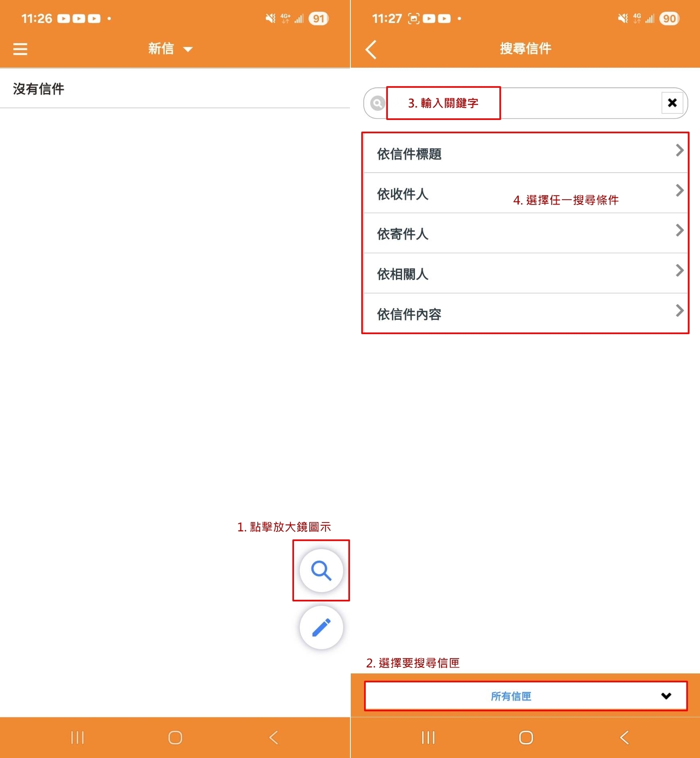Image resolution: width=700 pixels, height=758 pixels.
Task: Tap the gray search icon in search bar
Action: pyautogui.click(x=377, y=103)
